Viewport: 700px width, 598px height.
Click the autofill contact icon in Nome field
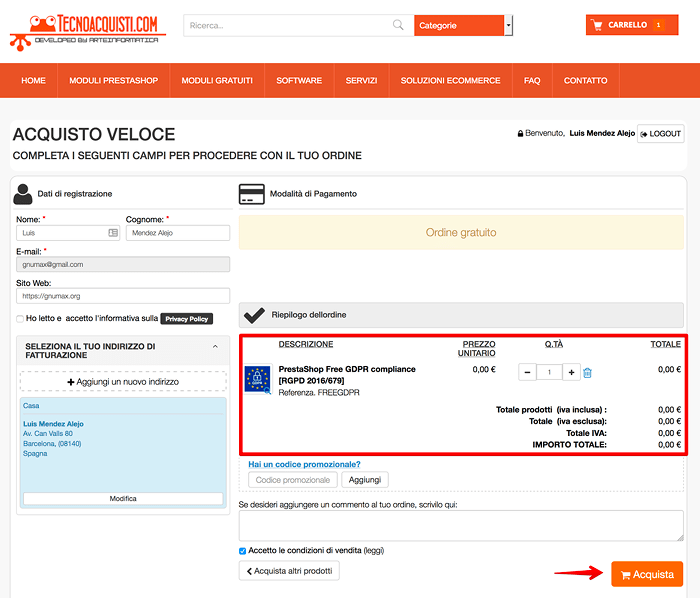113,233
